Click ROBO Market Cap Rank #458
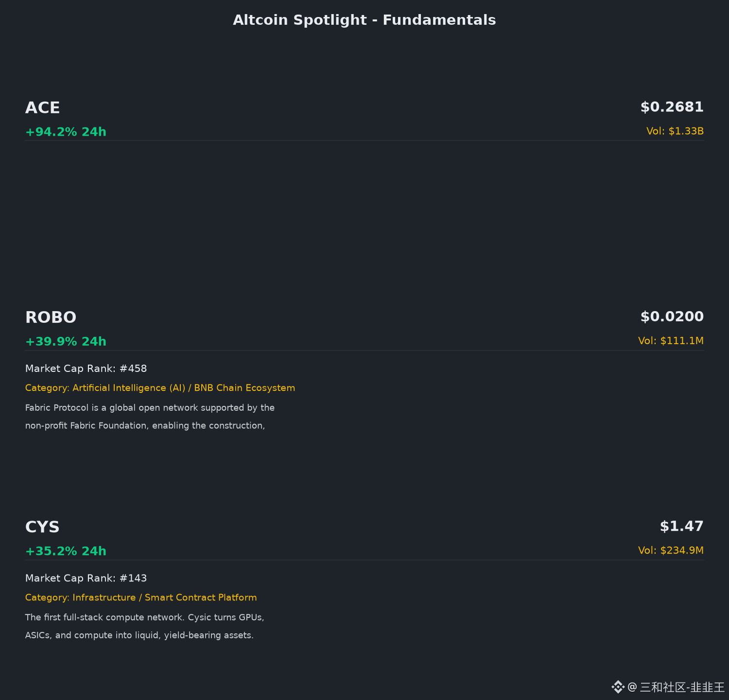Image resolution: width=729 pixels, height=700 pixels. coord(86,368)
